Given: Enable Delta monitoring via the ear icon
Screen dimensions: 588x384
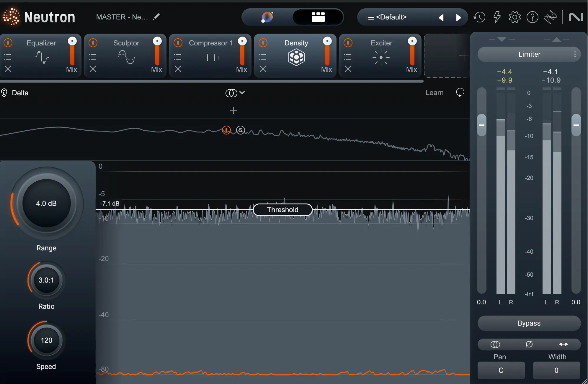Looking at the screenshot, I should pos(4,93).
